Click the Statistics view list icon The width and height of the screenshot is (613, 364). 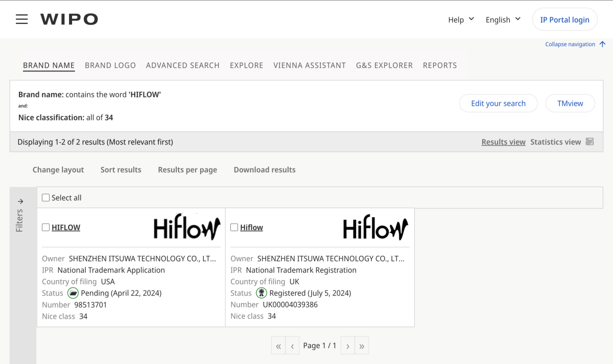[590, 142]
